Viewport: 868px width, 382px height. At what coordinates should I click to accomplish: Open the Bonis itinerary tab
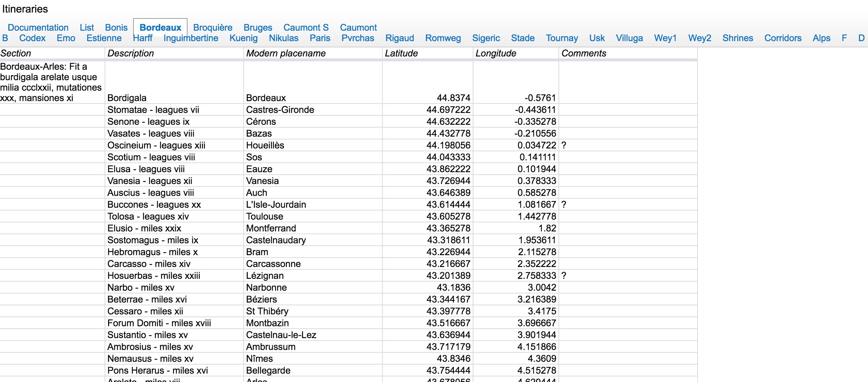[116, 28]
